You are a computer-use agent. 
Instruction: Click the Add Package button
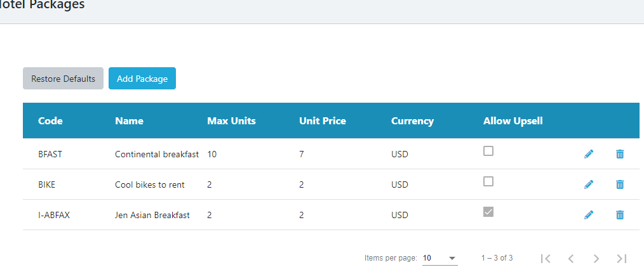click(x=142, y=79)
